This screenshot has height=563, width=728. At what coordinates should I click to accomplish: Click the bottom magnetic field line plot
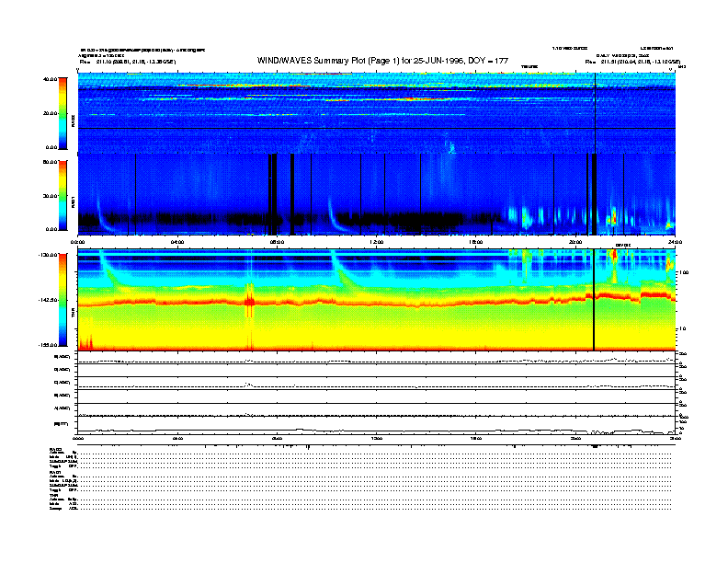pyautogui.click(x=377, y=425)
